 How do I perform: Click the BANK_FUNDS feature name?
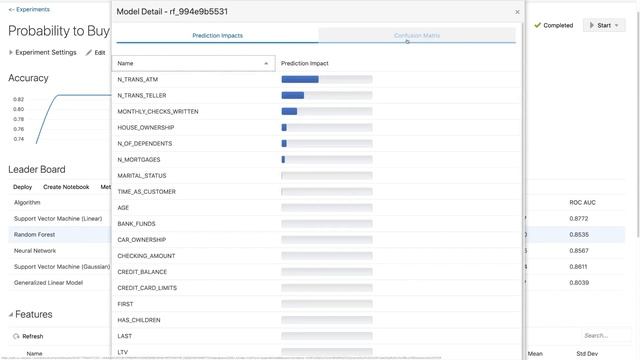136,224
